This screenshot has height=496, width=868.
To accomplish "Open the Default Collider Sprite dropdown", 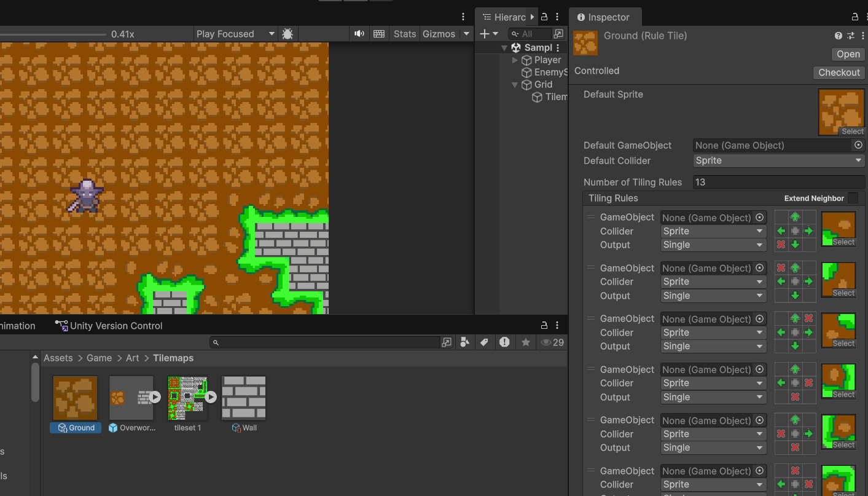I will point(778,160).
